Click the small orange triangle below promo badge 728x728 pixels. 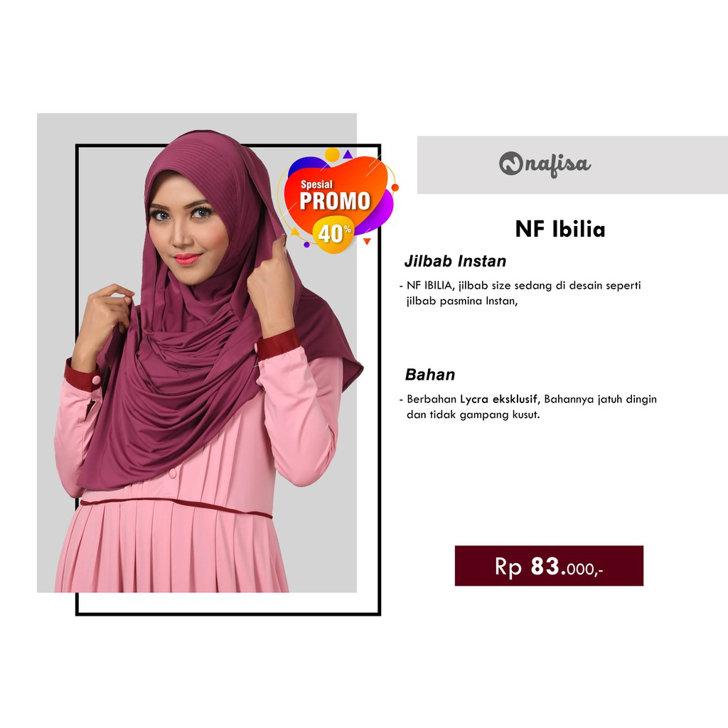(x=367, y=241)
